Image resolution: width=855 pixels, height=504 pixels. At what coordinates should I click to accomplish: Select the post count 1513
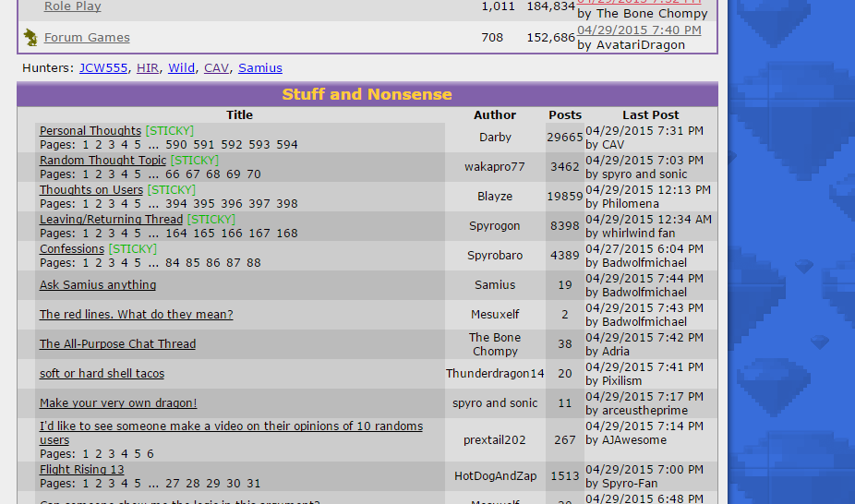click(565, 475)
